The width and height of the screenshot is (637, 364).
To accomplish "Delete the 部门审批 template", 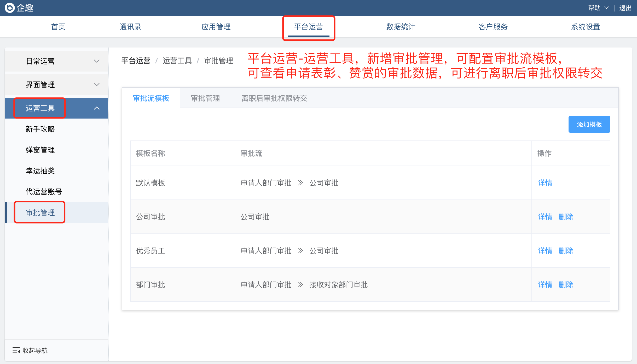I will point(566,285).
